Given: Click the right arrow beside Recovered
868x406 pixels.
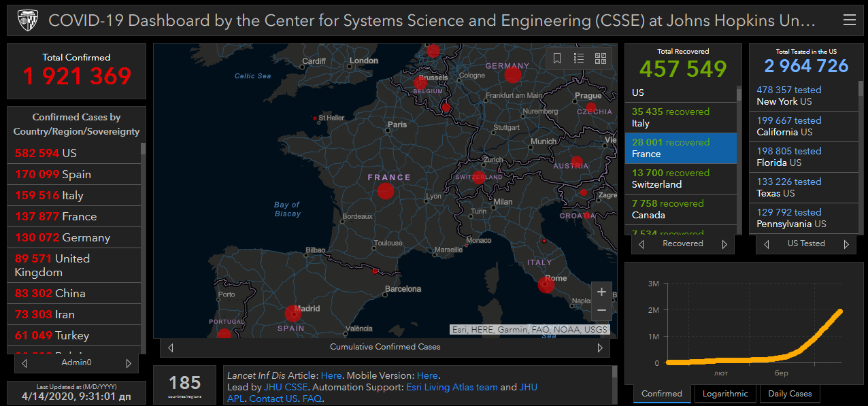Looking at the screenshot, I should (x=724, y=244).
